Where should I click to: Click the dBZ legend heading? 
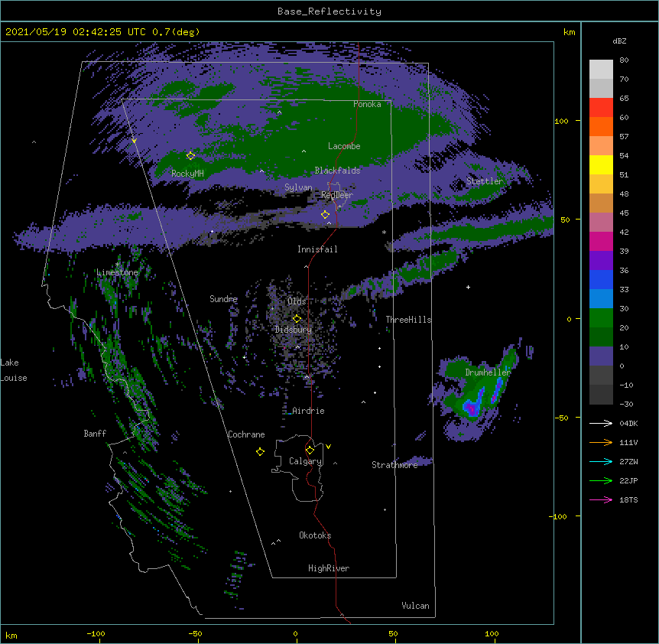coord(619,41)
